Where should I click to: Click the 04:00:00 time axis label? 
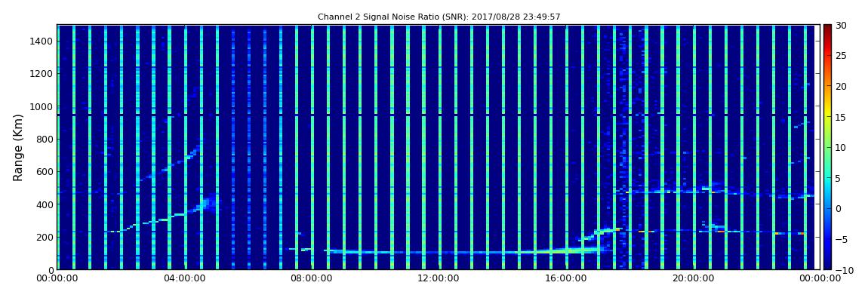tap(183, 278)
